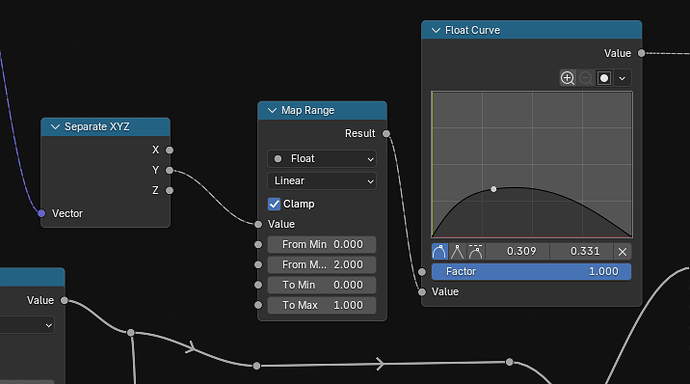690x384 pixels.
Task: Select the Separate XYZ node title
Action: click(x=97, y=127)
